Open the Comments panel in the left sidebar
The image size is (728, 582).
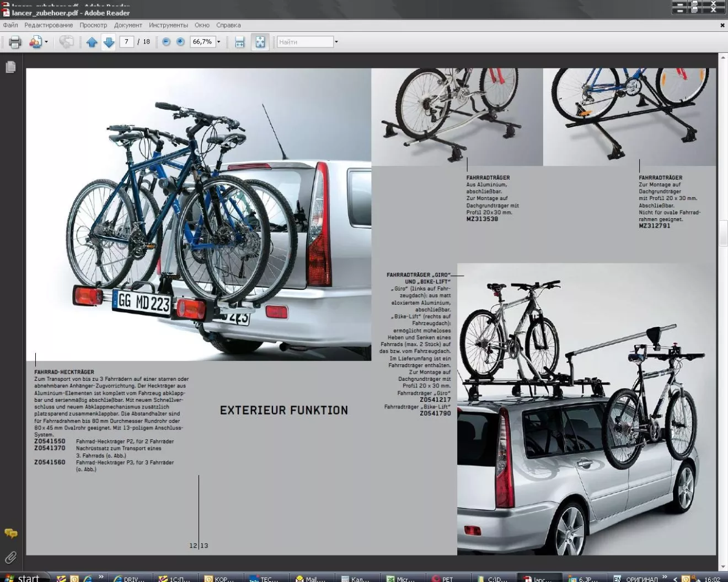[10, 533]
